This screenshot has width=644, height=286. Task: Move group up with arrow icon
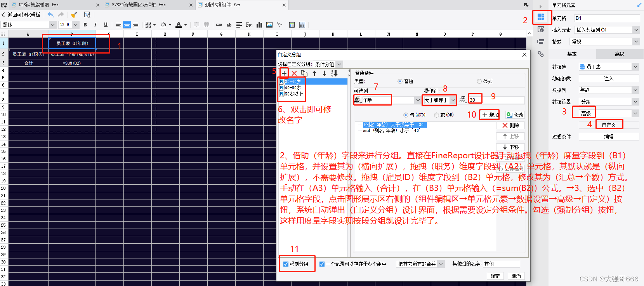[x=314, y=73]
